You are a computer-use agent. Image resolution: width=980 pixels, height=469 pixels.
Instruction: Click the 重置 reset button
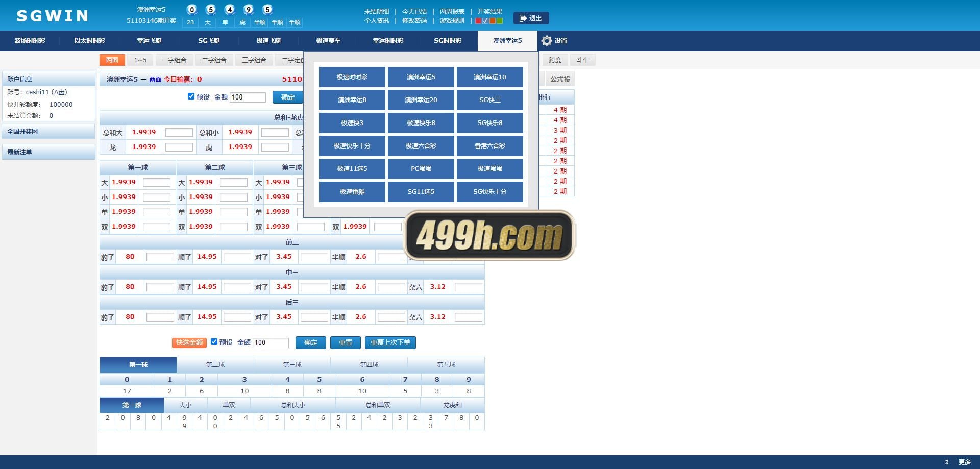point(346,343)
